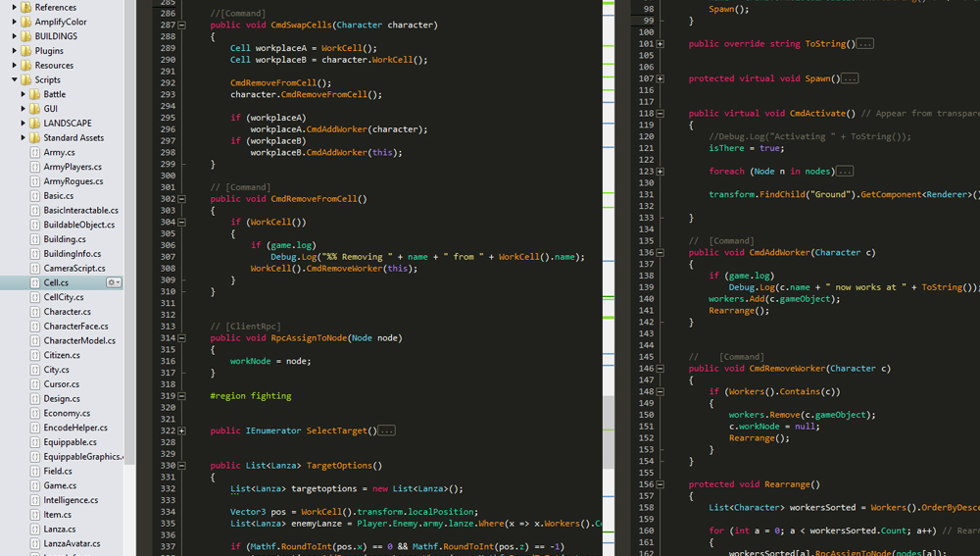Open CameraScript.cs file
The height and width of the screenshot is (556, 980).
click(74, 269)
